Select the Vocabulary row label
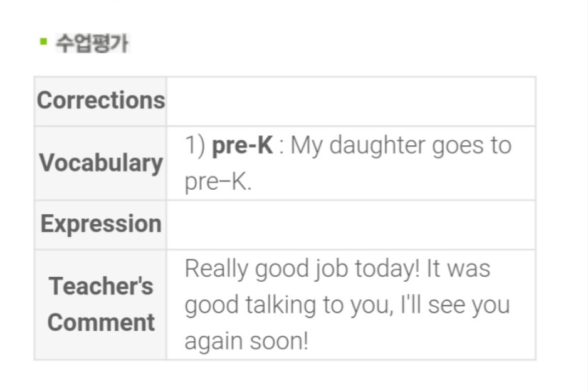588x392 pixels. [101, 163]
